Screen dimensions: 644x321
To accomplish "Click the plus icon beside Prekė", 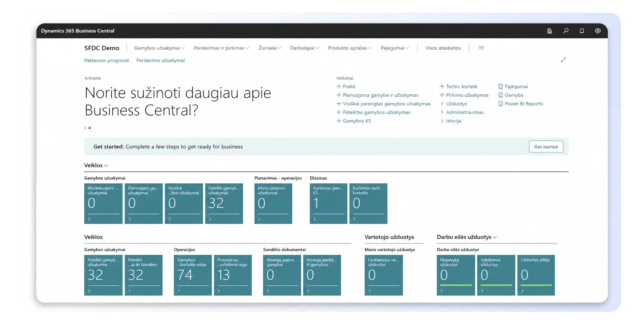I will [339, 87].
